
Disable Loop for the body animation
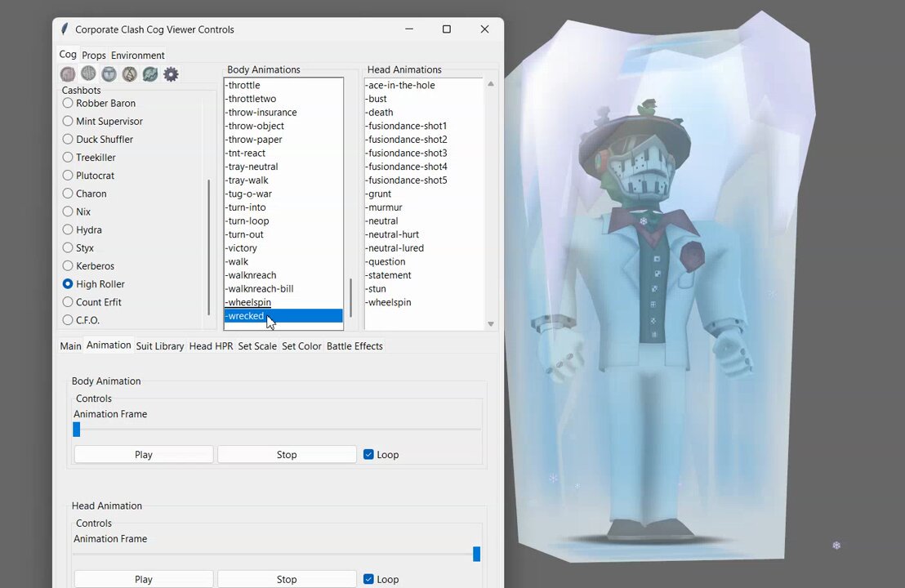tap(368, 454)
